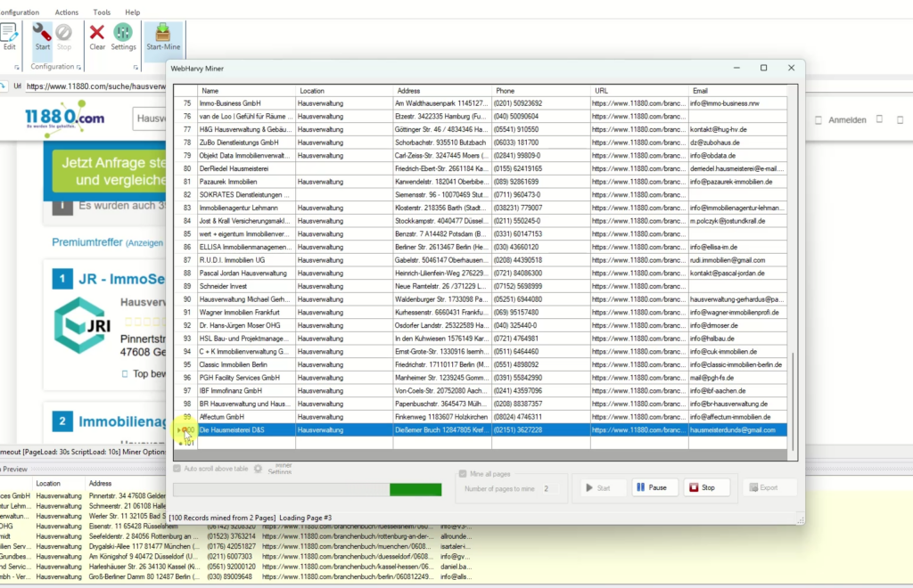The height and width of the screenshot is (588, 913).
Task: Select the cell 'DerRiedel Hausmeisterei'
Action: [x=247, y=168]
